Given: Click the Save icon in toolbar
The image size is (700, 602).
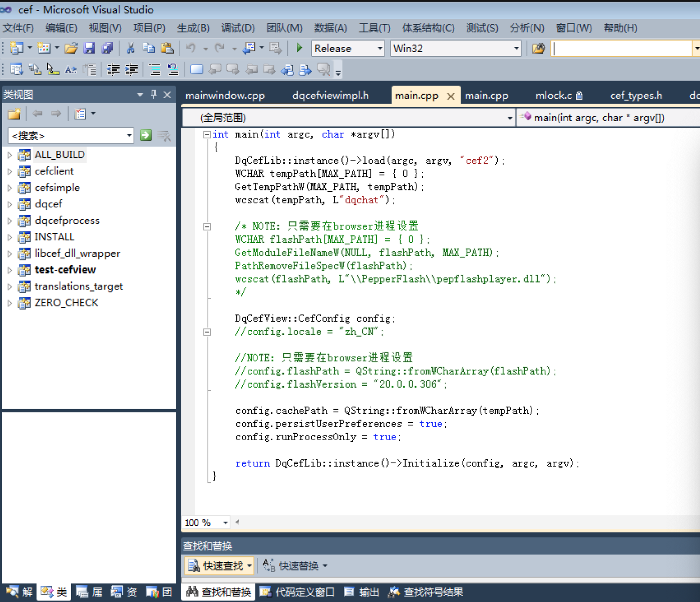Looking at the screenshot, I should coord(89,48).
